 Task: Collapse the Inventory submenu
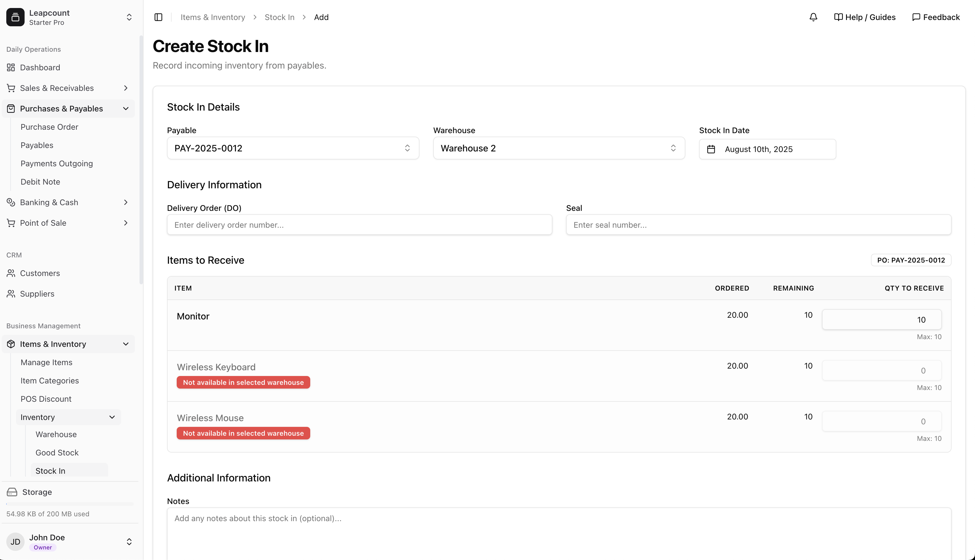(112, 417)
